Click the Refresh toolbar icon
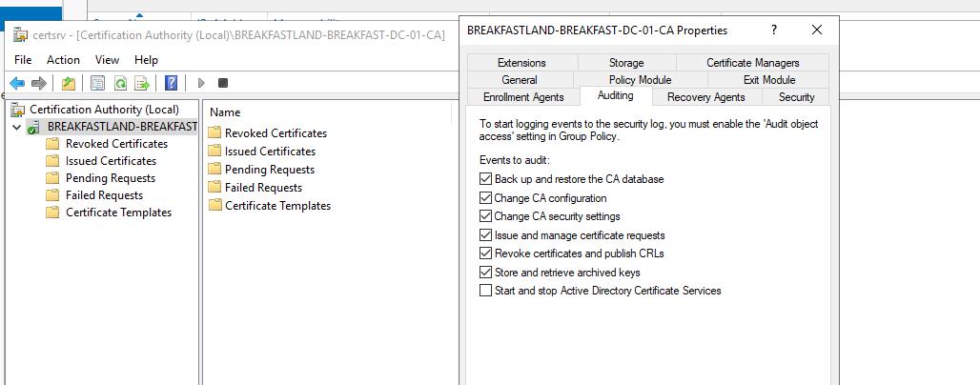This screenshot has height=385, width=980. [120, 83]
